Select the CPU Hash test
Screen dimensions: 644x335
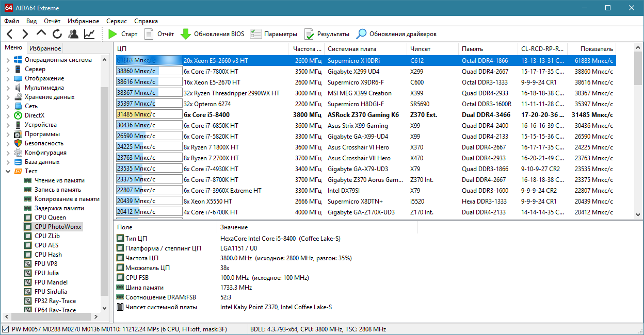[48, 255]
